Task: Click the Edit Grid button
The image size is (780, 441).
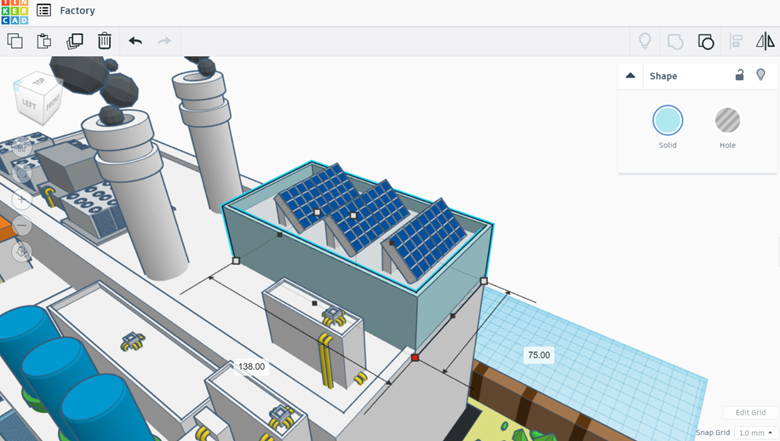Action: 750,412
